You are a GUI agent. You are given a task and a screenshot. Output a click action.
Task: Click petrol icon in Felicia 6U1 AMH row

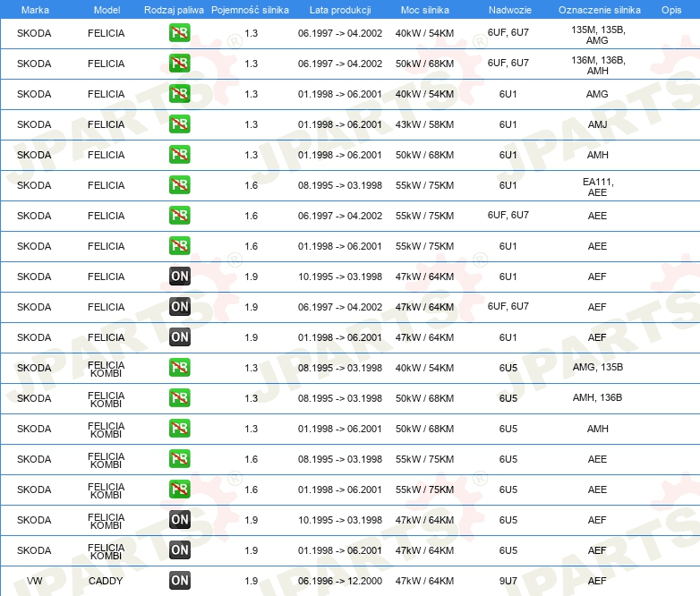pyautogui.click(x=179, y=155)
